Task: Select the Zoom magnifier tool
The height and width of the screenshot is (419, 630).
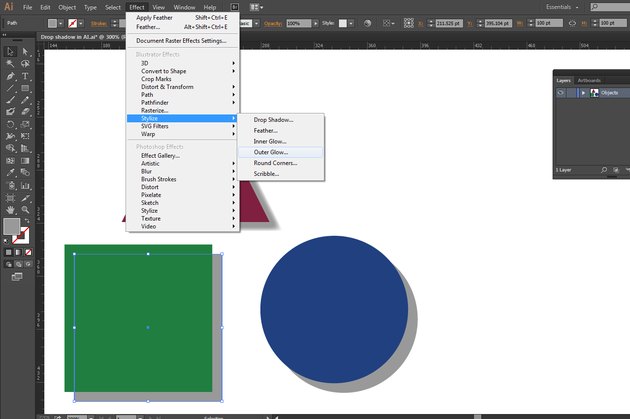Action: (x=25, y=210)
